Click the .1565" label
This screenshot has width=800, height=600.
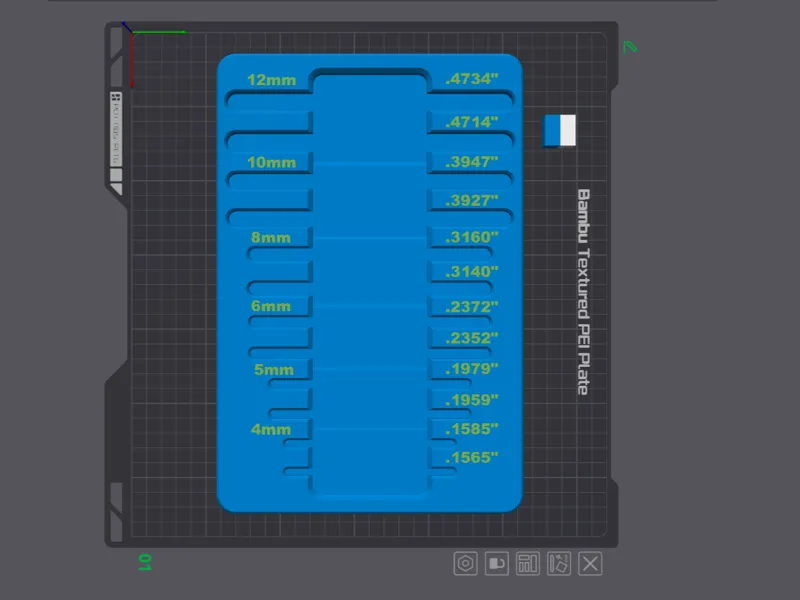(x=471, y=458)
